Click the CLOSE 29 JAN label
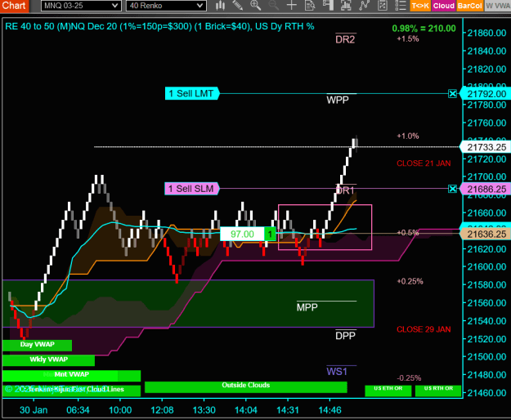This screenshot has width=511, height=420. tap(424, 329)
